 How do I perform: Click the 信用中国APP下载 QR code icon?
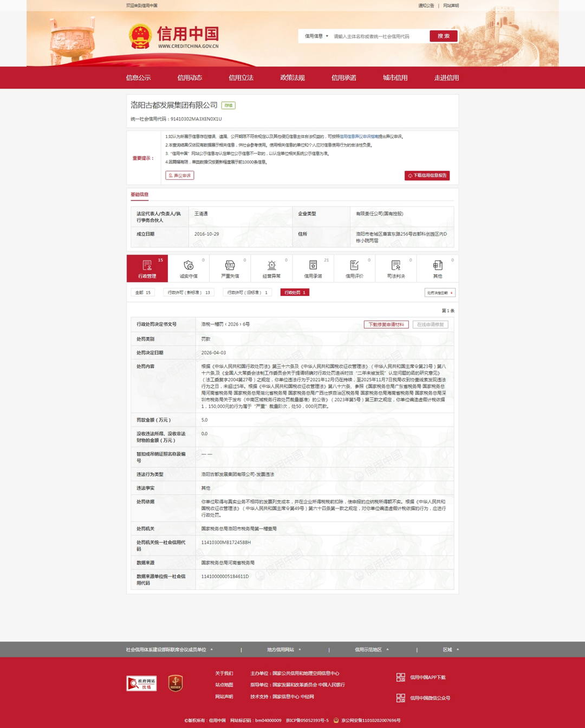(x=401, y=678)
